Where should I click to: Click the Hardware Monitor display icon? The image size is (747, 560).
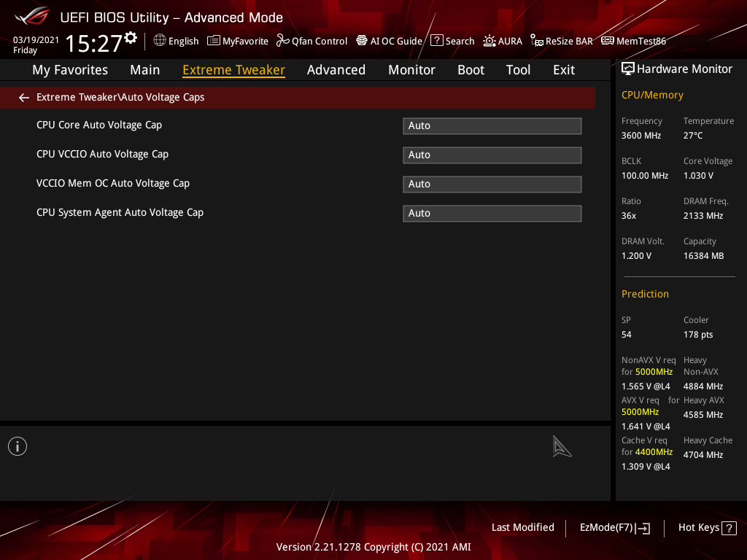(628, 69)
